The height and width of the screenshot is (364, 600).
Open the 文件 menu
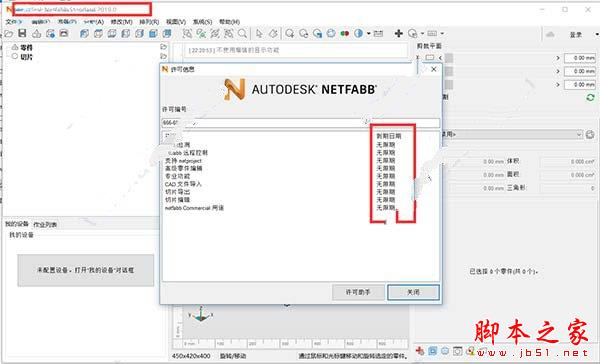pos(14,22)
